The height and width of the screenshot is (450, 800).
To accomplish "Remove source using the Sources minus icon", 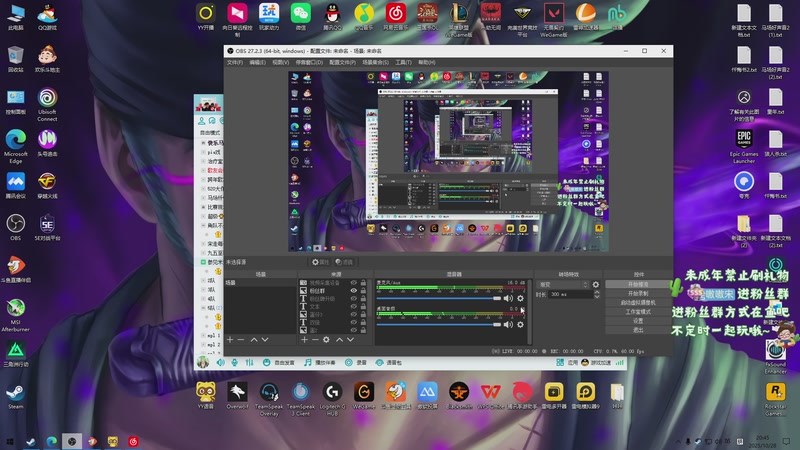I will coord(315,340).
